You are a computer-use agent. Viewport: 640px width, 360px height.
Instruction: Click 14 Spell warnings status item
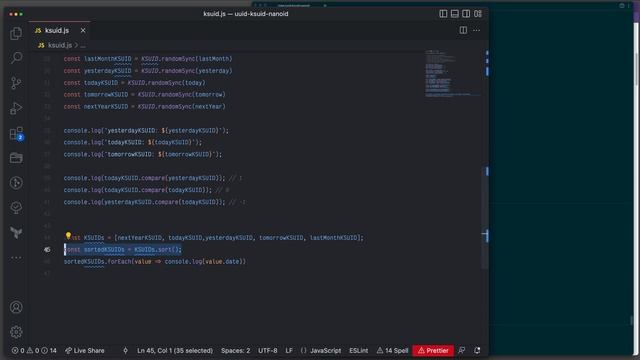pos(392,351)
